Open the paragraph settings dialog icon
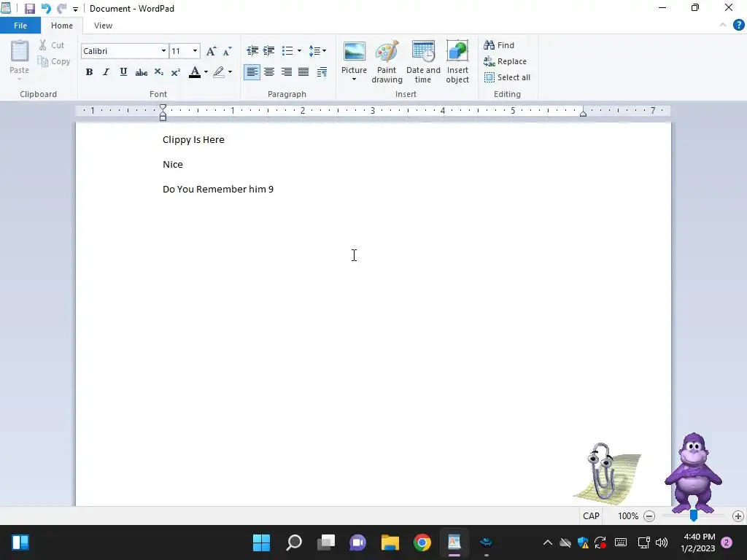 [322, 72]
